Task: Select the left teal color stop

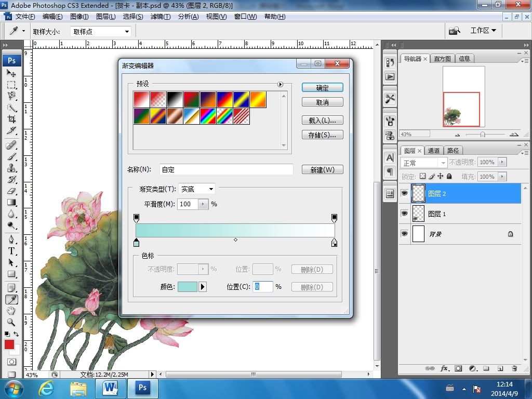Action: (x=137, y=242)
